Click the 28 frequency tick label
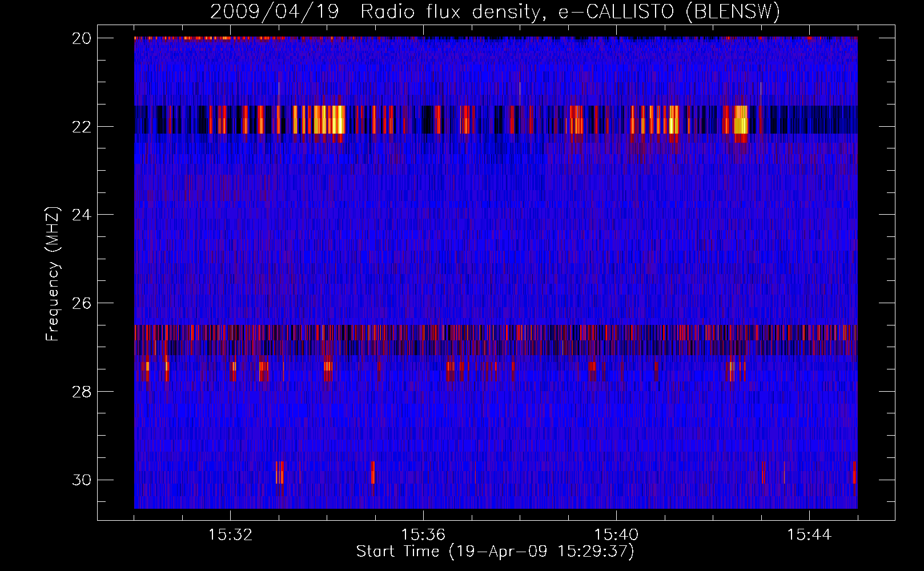The width and height of the screenshot is (924, 571). click(x=82, y=392)
